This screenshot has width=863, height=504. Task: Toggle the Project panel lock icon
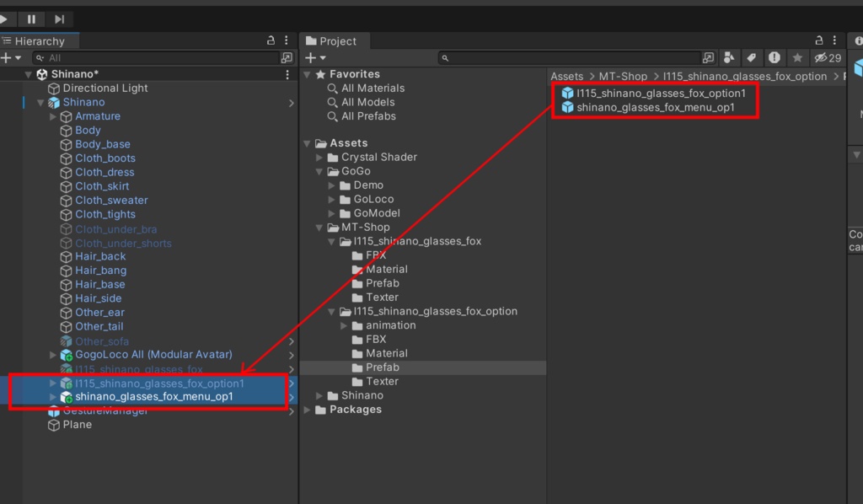pos(819,40)
